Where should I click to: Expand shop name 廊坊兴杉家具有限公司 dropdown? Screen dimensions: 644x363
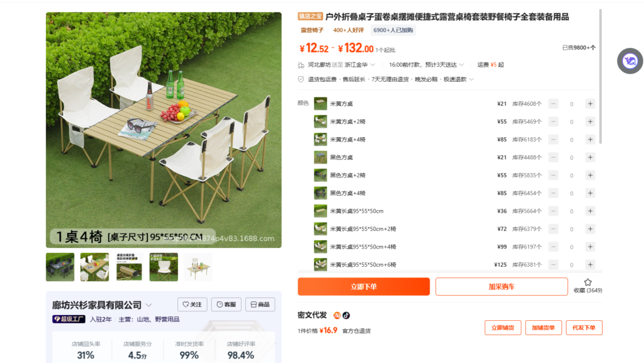[x=148, y=305]
